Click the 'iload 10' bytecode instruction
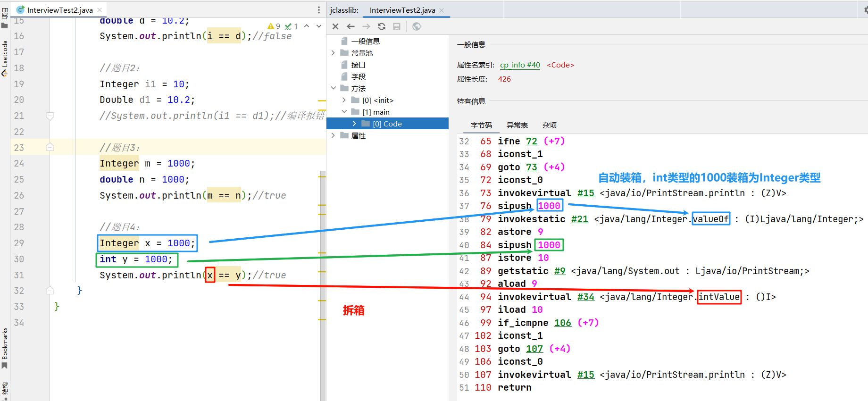This screenshot has width=868, height=401. 520,309
